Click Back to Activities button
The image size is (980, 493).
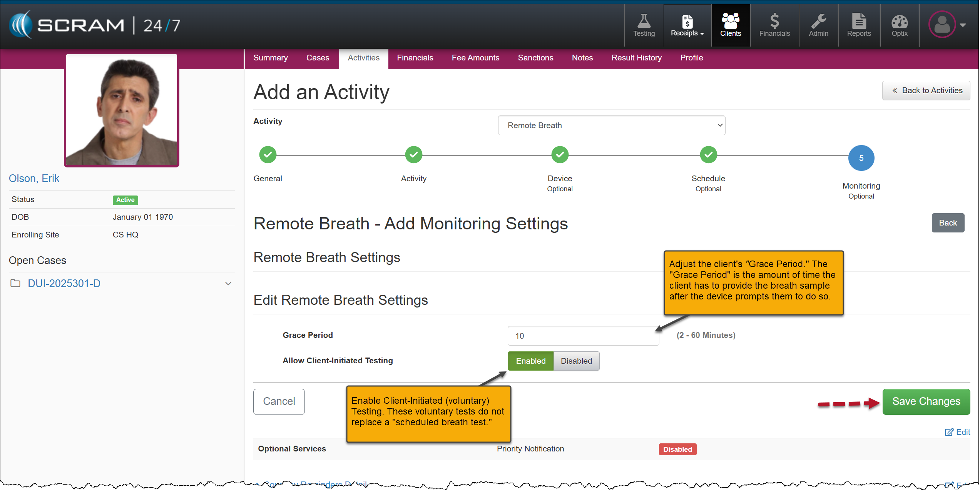pyautogui.click(x=926, y=90)
